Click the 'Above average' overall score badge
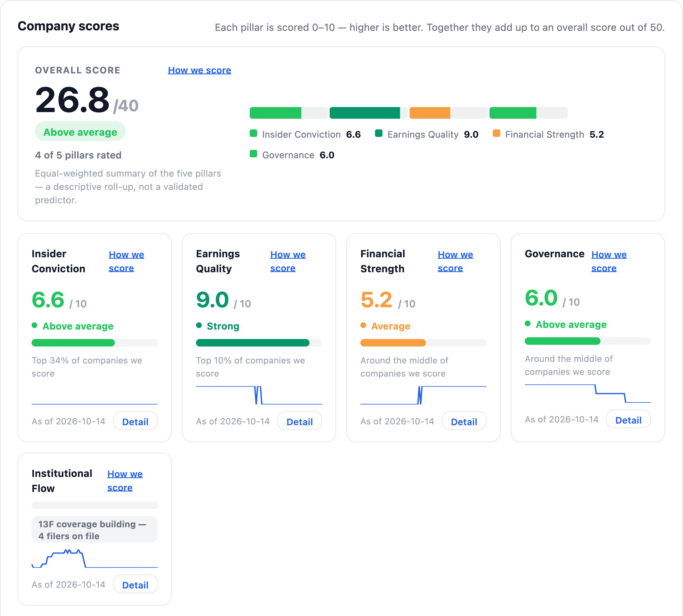Screen dimensions: 683x616 [80, 132]
